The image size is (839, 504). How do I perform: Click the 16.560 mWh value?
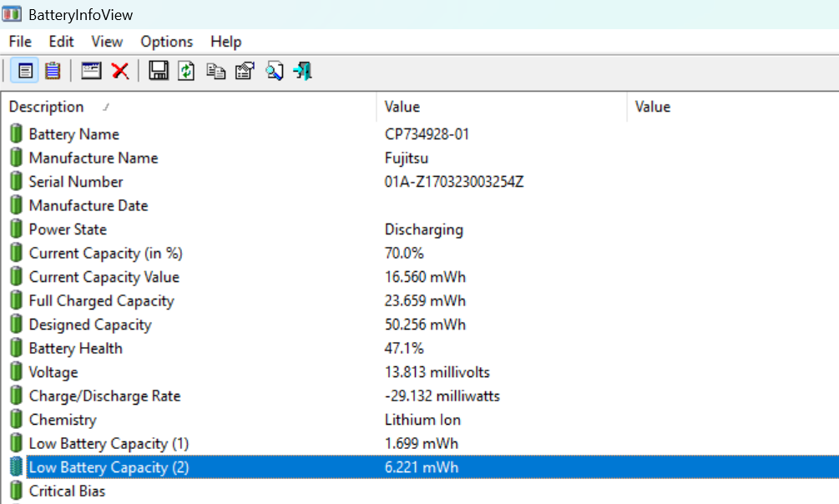click(425, 276)
